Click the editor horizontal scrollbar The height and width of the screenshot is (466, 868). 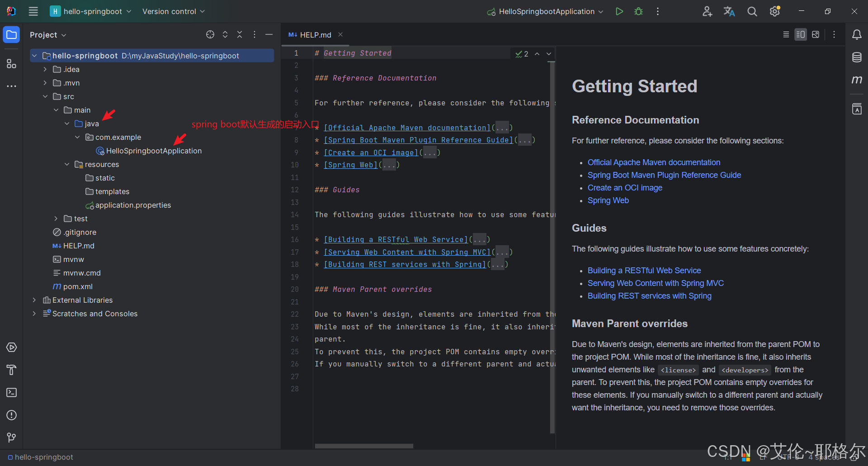pos(364,446)
